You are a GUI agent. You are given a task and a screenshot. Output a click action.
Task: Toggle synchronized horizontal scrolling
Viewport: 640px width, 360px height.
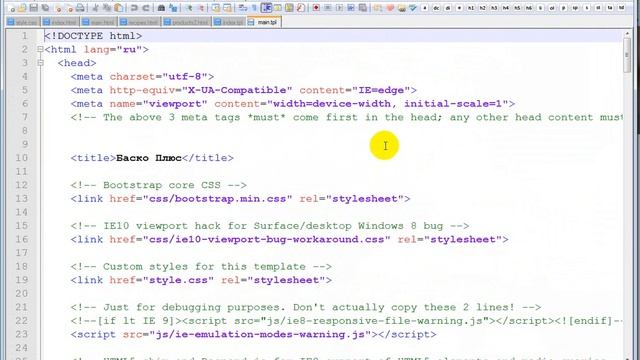pos(227,8)
